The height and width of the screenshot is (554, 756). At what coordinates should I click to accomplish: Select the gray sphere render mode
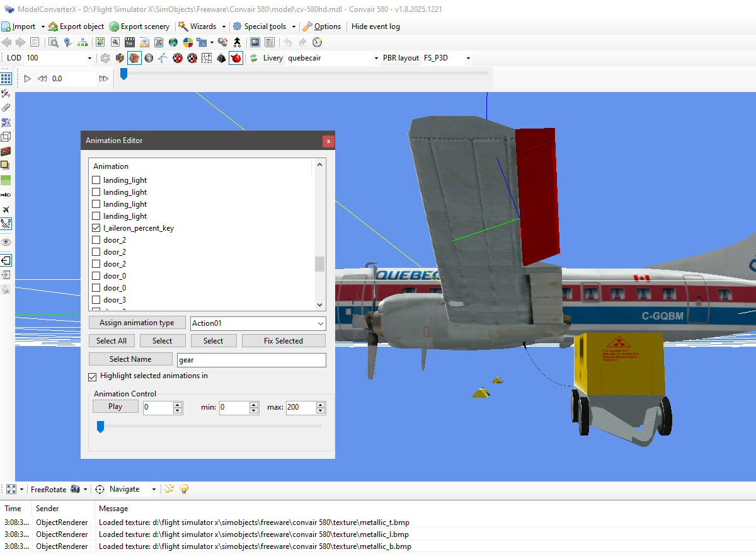149,58
